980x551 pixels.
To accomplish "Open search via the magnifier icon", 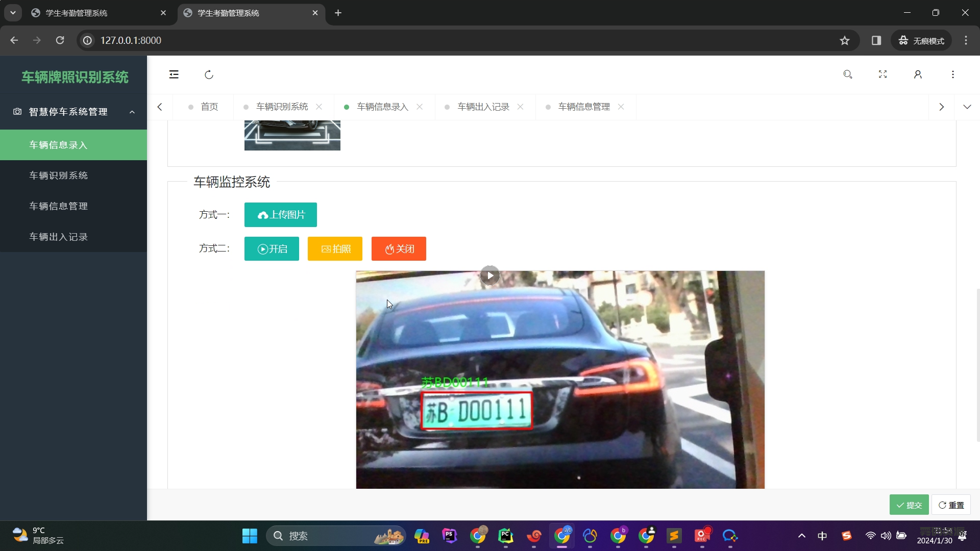I will 848,74.
